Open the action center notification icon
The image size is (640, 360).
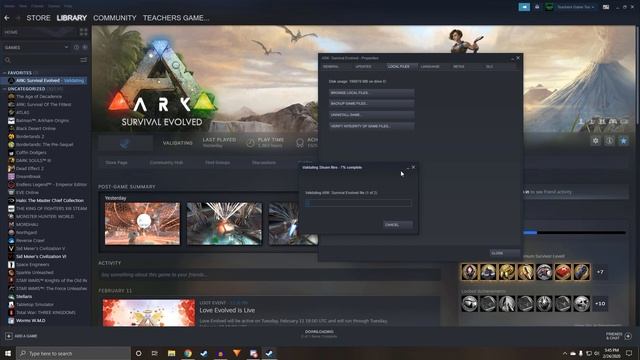point(629,353)
